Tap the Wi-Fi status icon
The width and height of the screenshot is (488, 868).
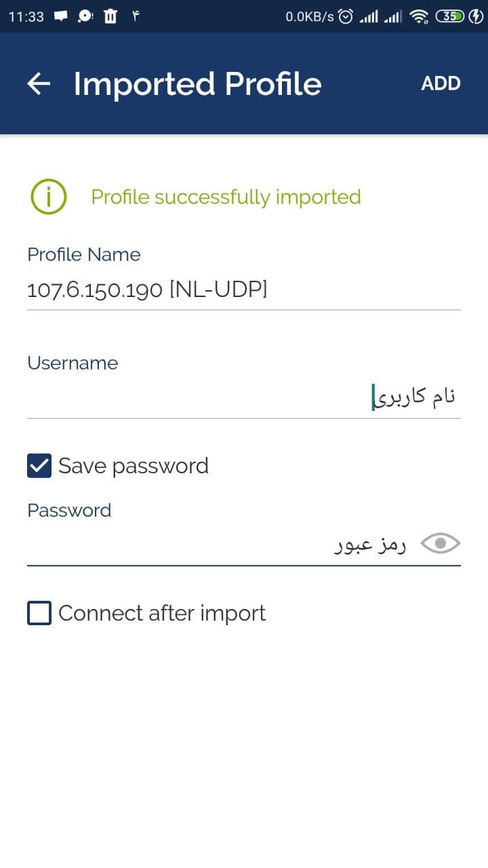420,16
